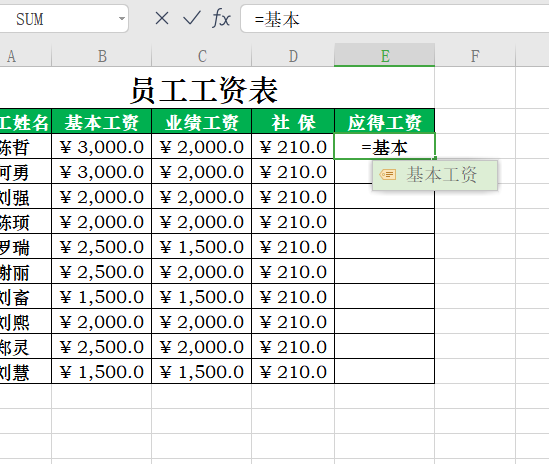Click the 业绩工资 header cell
Screen dimensions: 549x464
pyautogui.click(x=202, y=122)
